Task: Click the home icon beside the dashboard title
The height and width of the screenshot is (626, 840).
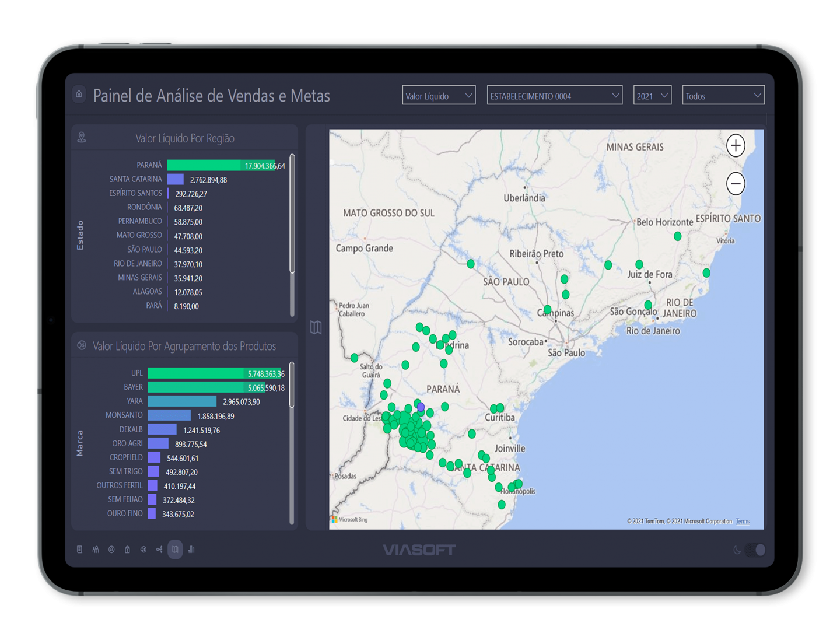Action: coord(79,94)
